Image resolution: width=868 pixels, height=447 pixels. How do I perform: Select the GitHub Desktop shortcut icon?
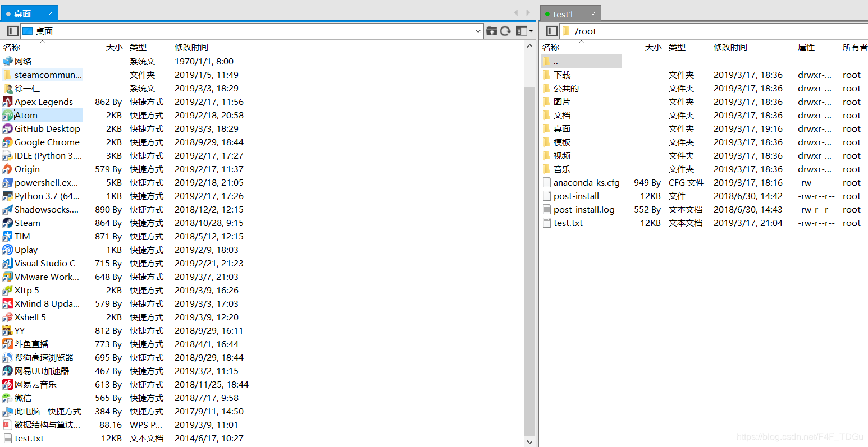[x=7, y=128]
